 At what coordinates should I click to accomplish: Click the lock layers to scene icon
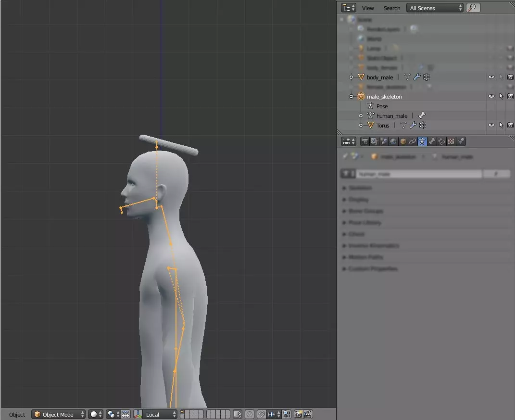(238, 414)
